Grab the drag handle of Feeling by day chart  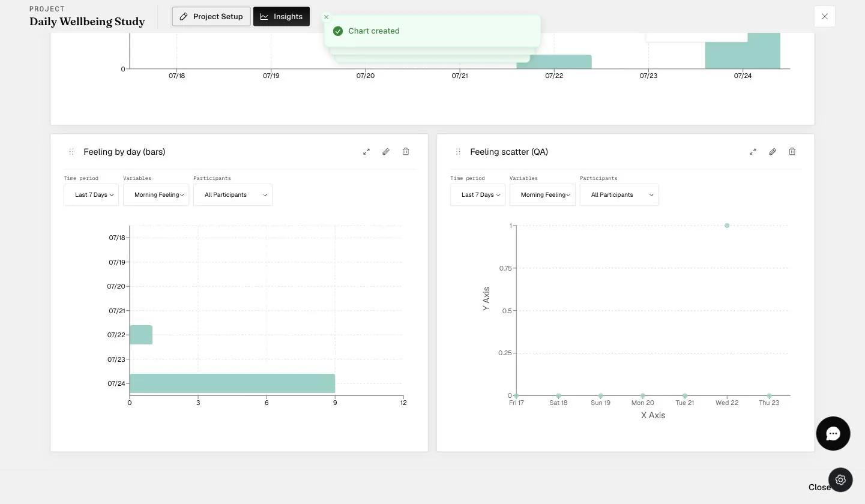[x=71, y=152]
